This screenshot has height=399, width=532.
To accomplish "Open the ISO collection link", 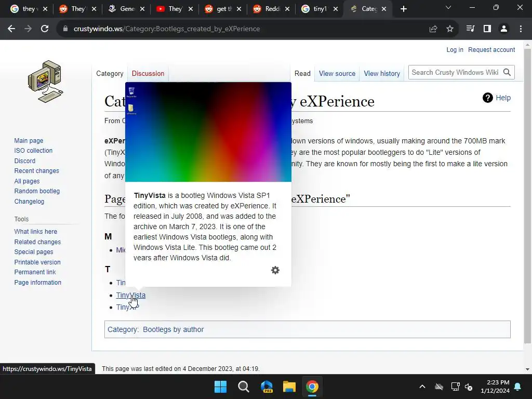I will [x=33, y=150].
